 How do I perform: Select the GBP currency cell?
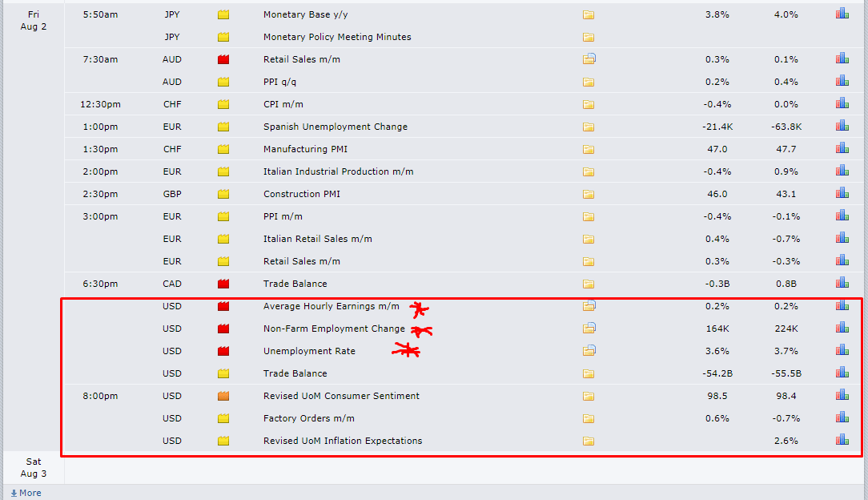172,194
